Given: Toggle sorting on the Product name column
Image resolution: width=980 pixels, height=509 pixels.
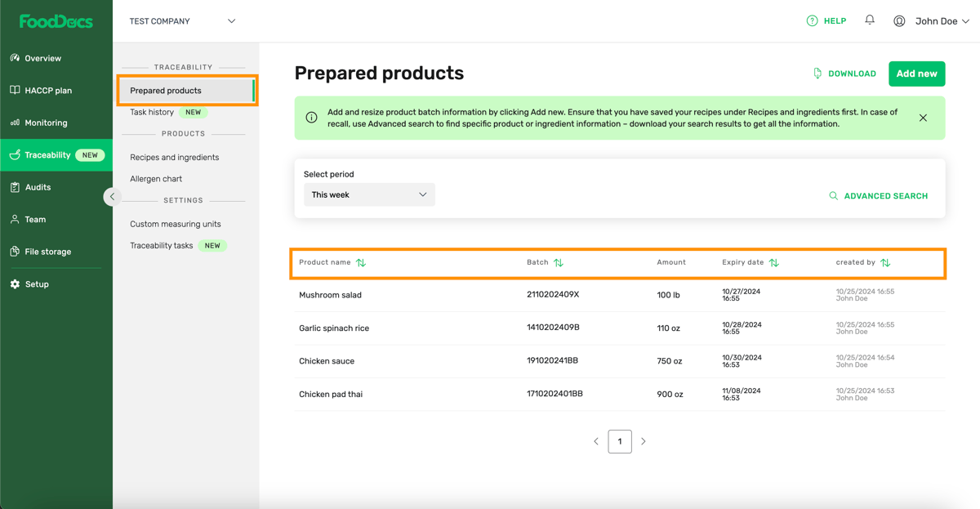Looking at the screenshot, I should point(361,262).
